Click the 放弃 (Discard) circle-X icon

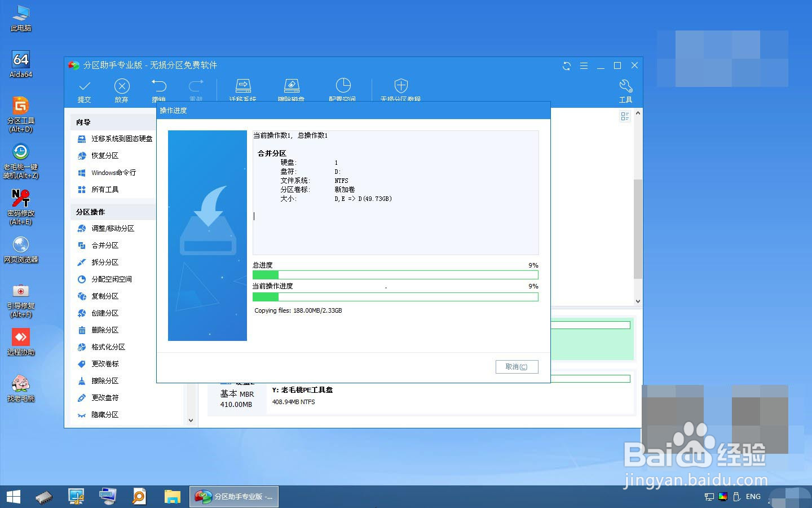[x=122, y=86]
